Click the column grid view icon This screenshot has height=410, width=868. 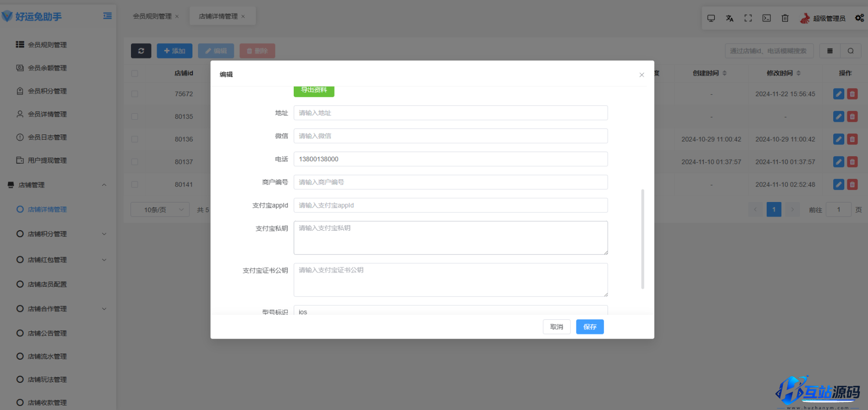tap(830, 51)
